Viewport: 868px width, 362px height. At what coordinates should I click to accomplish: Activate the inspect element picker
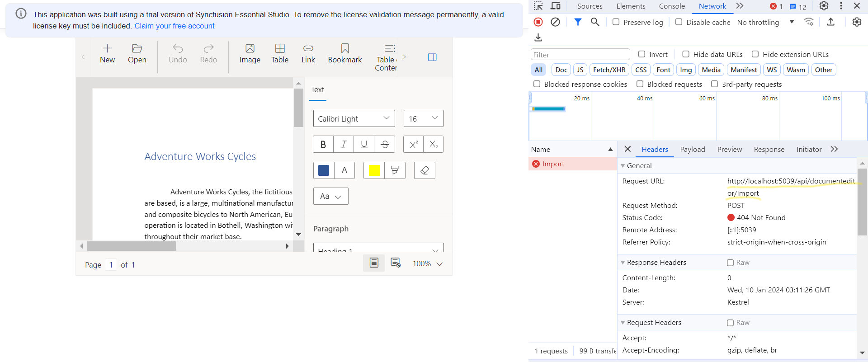point(538,6)
